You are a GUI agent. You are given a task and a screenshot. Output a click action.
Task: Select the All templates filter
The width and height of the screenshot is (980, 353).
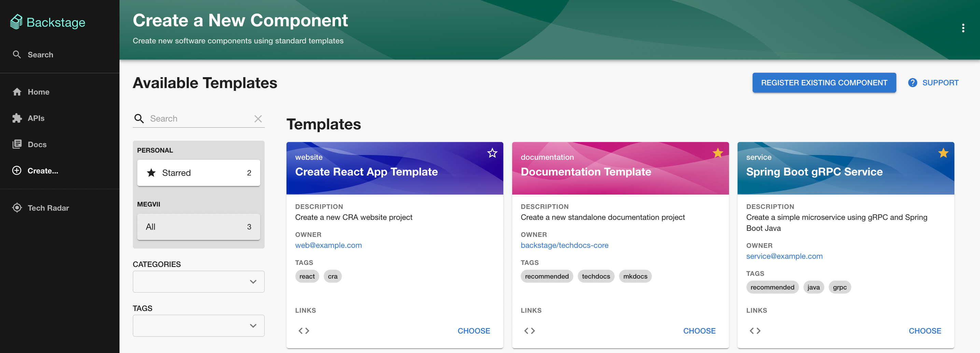click(x=198, y=227)
